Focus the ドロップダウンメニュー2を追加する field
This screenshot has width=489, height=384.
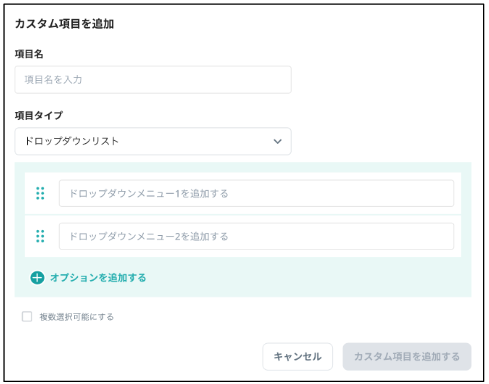[256, 236]
